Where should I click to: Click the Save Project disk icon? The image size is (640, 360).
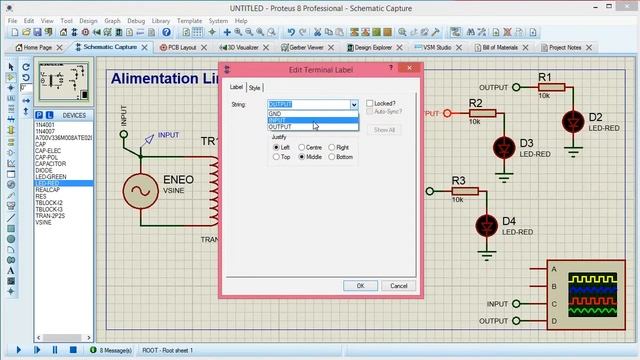click(37, 32)
